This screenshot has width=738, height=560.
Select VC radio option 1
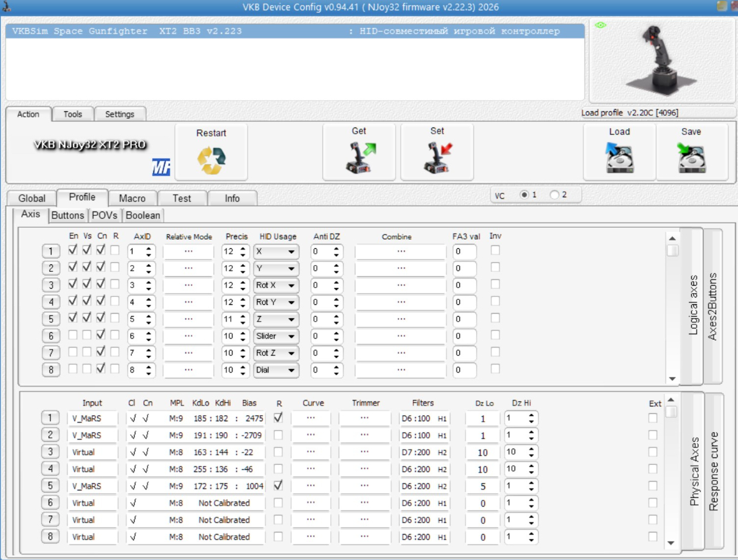[524, 194]
